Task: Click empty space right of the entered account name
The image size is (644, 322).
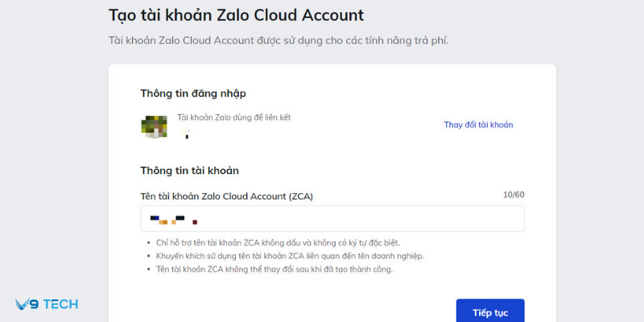Action: (x=362, y=219)
